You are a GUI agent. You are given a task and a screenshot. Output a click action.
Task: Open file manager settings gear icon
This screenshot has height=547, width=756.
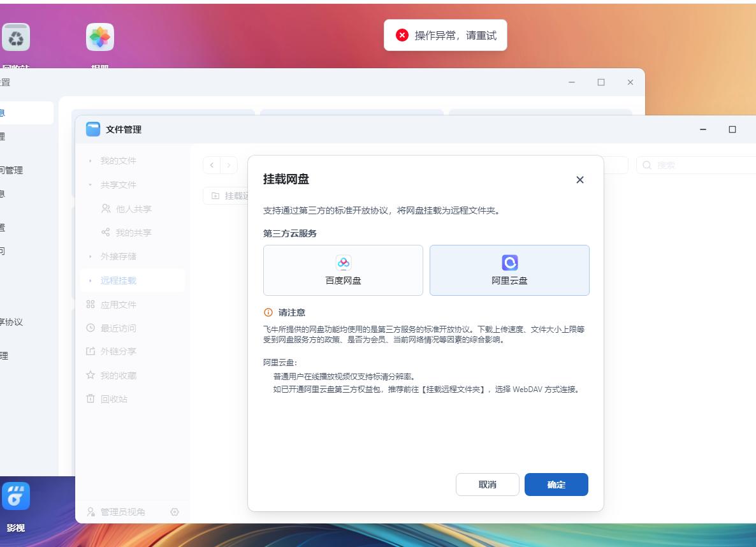coord(175,512)
